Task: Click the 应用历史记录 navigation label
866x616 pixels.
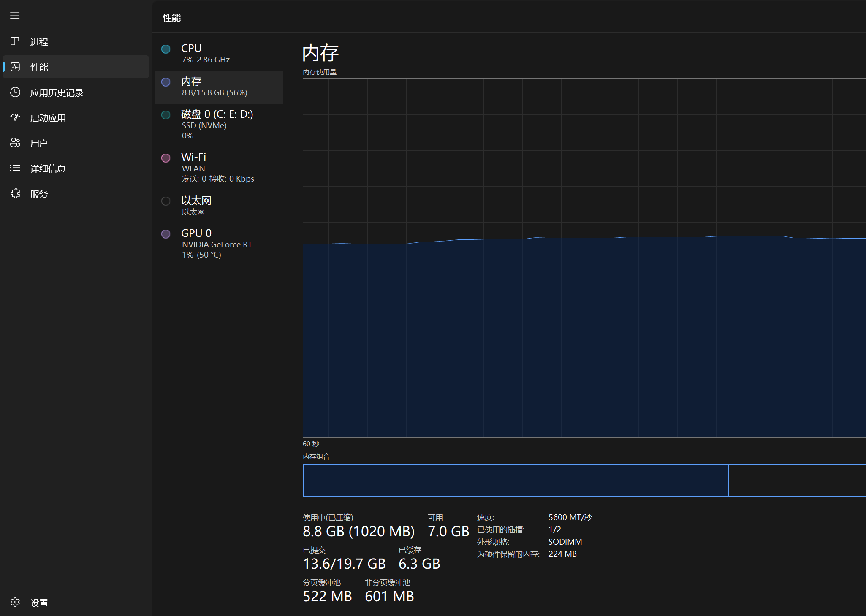Action: click(x=57, y=92)
